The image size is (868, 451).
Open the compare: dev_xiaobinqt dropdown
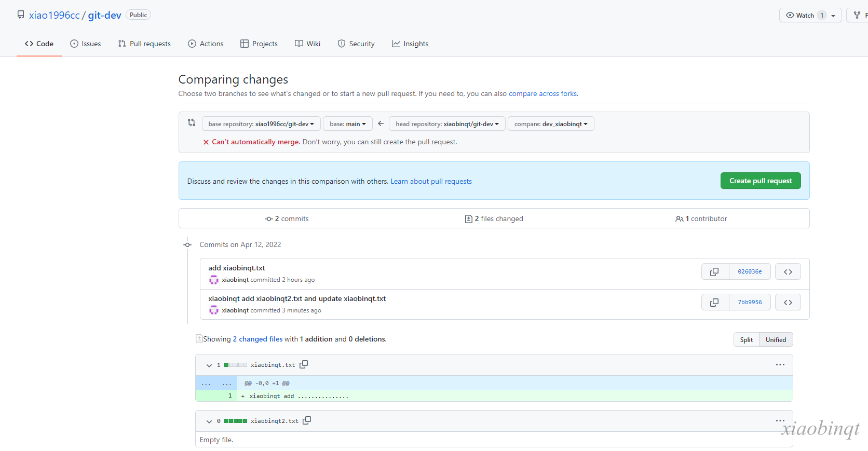click(x=551, y=124)
